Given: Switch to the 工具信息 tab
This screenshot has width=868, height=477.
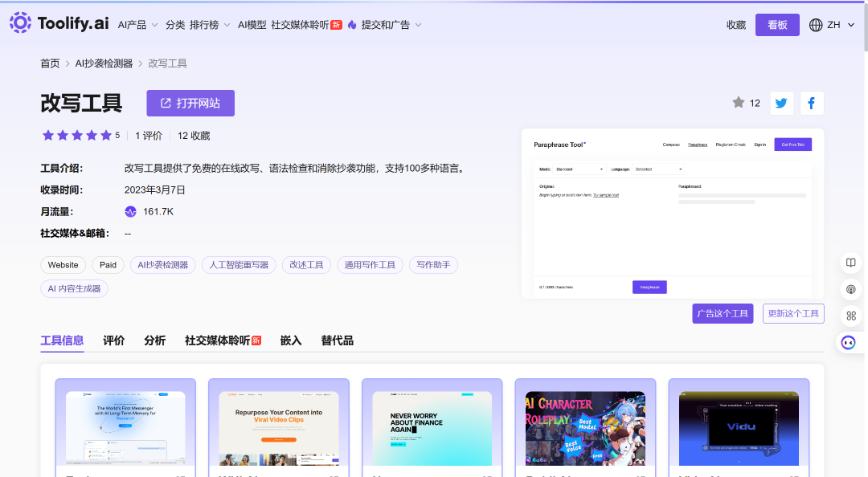Looking at the screenshot, I should point(62,340).
